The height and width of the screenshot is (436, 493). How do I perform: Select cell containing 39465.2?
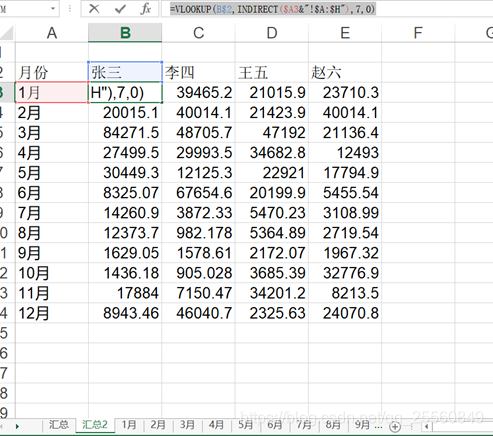pos(199,92)
